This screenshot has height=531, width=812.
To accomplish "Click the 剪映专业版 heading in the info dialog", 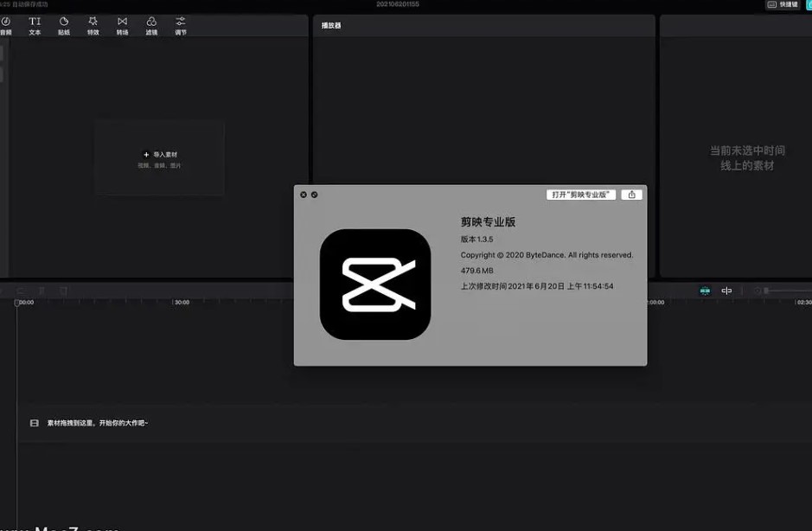I will pyautogui.click(x=488, y=221).
